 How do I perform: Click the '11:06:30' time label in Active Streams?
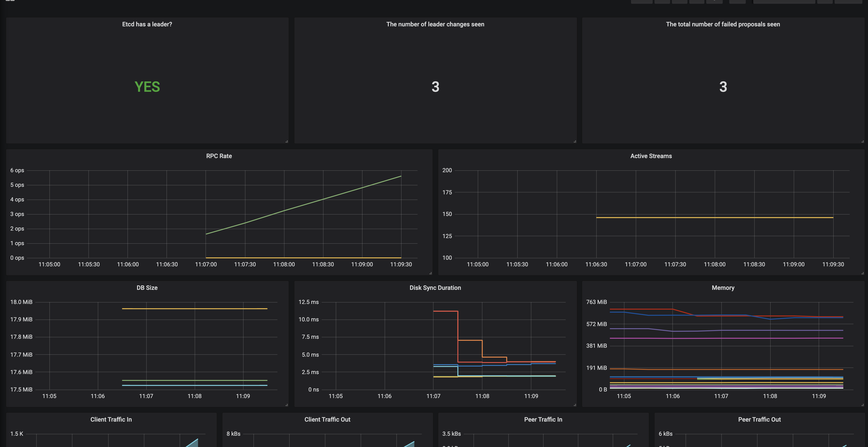pyautogui.click(x=596, y=264)
